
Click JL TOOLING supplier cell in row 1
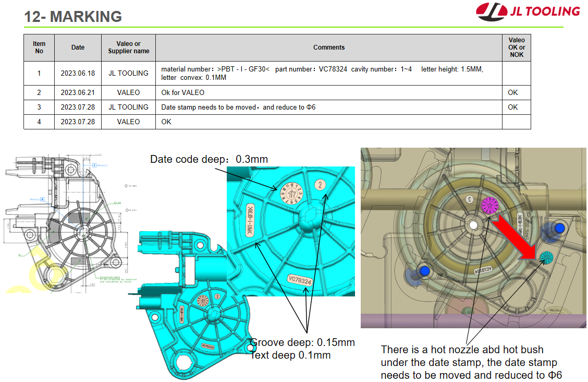pos(129,73)
